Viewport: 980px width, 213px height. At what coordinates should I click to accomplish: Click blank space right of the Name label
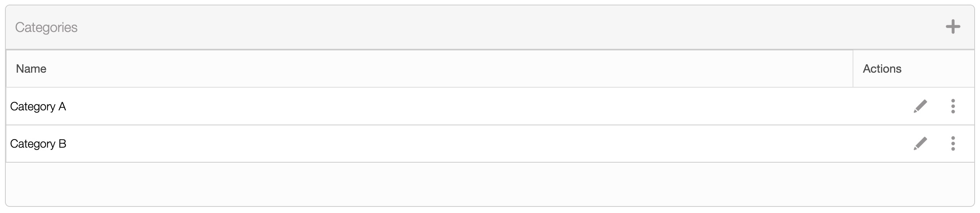tap(422, 69)
